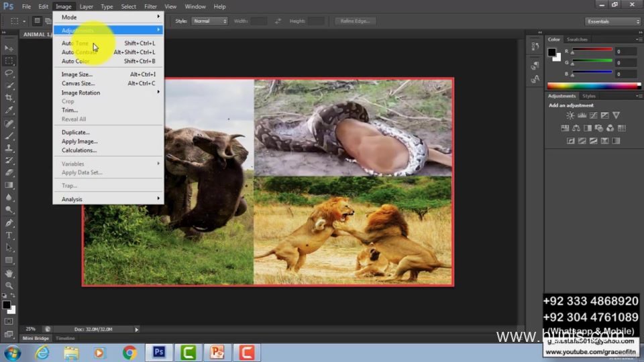Open the Filter menu
The width and height of the screenshot is (644, 362).
150,7
